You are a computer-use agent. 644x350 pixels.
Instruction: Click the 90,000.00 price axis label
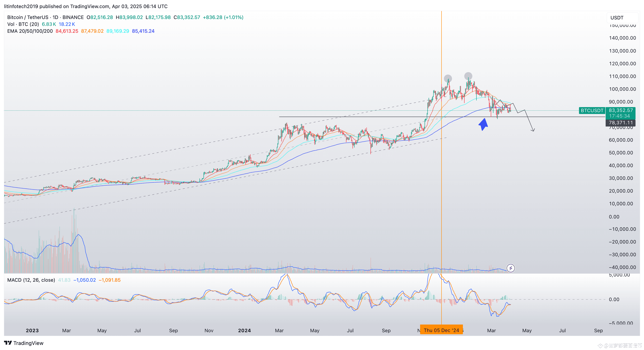[621, 102]
